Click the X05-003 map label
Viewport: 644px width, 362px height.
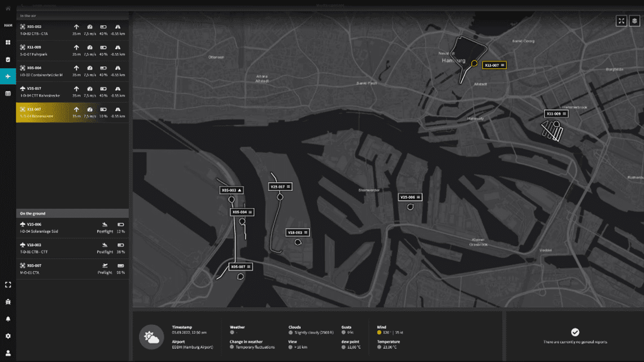(232, 190)
